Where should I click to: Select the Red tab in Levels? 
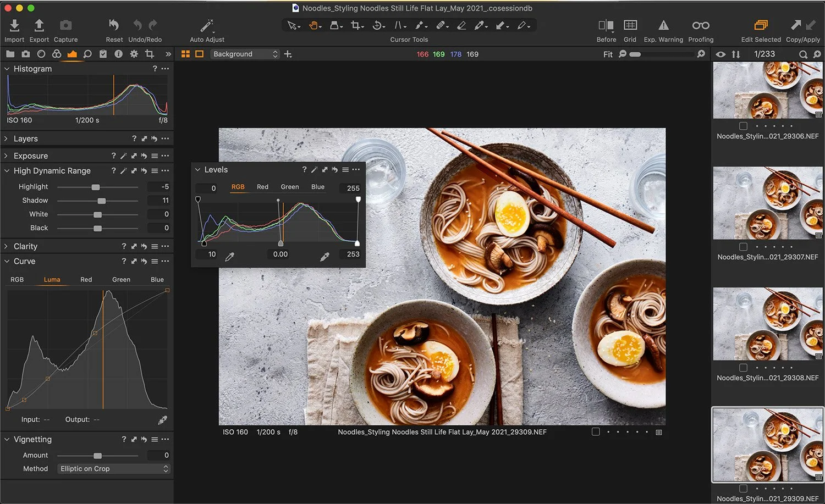[262, 187]
